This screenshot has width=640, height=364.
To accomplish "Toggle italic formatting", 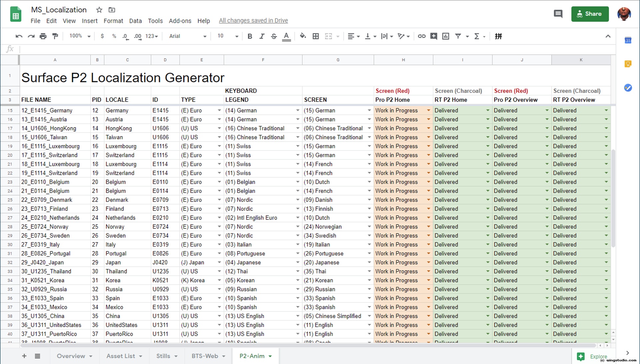I will [x=262, y=36].
